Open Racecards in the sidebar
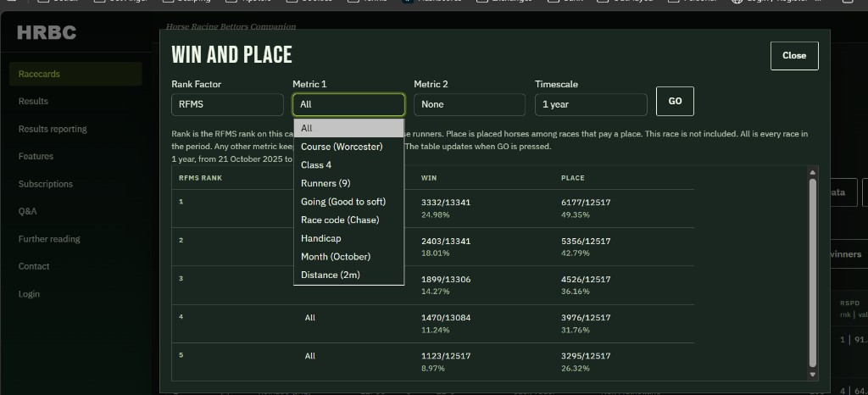The width and height of the screenshot is (868, 395). click(75, 74)
